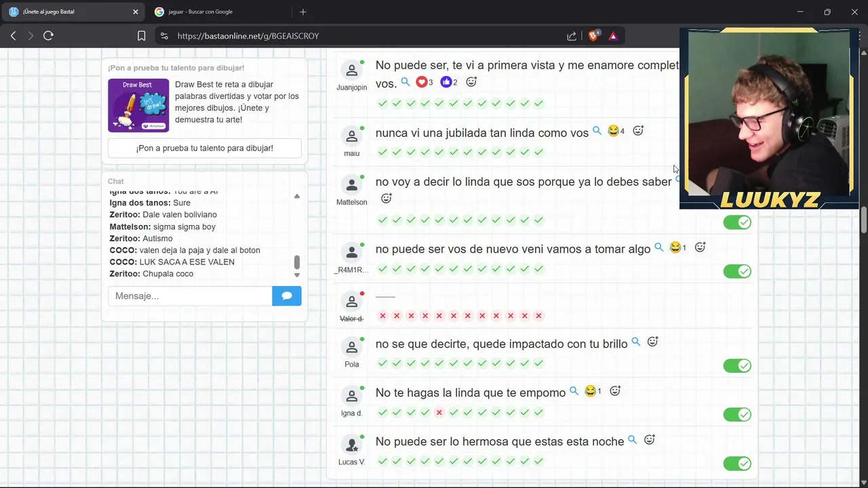Search Juanjopin's answer with the magnifier icon

[406, 82]
